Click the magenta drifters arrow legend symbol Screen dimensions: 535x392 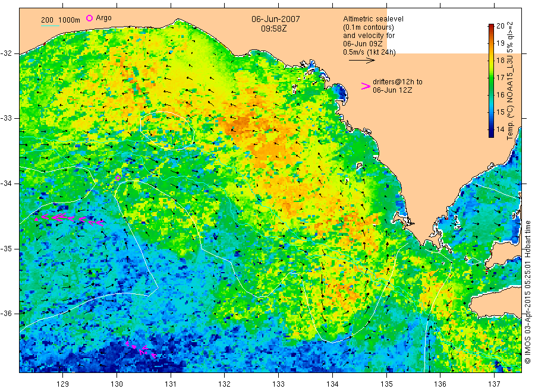pos(366,86)
